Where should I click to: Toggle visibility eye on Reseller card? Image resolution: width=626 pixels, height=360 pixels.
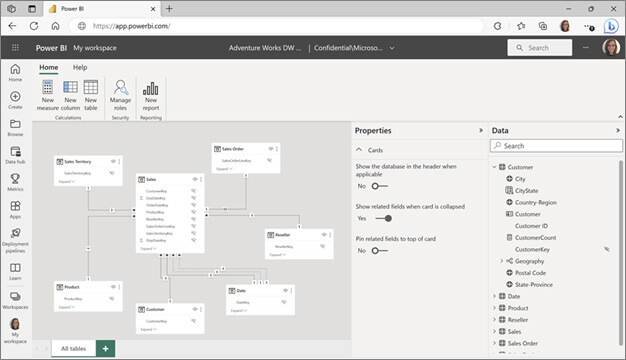[324, 235]
